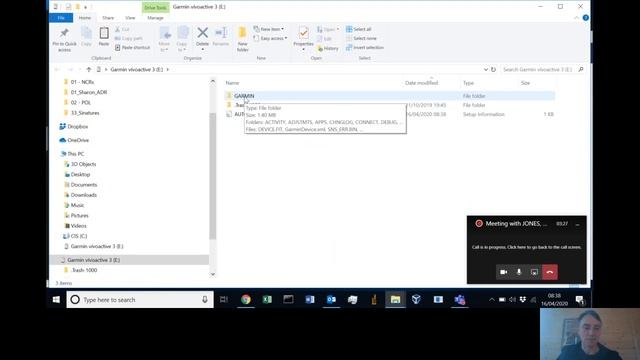Open Google Chrome from the taskbar
640x360 pixels.
pos(246,299)
